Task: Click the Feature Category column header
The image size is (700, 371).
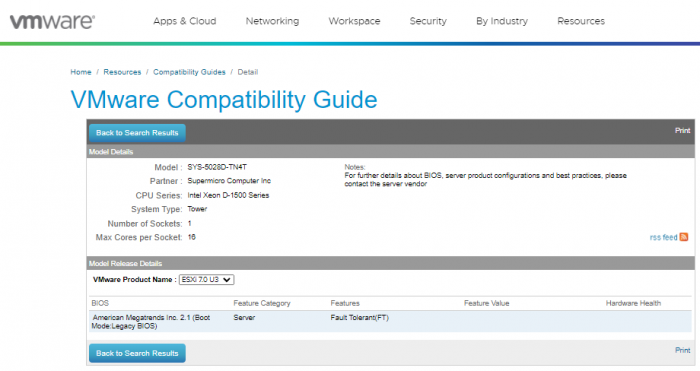Action: coord(262,303)
